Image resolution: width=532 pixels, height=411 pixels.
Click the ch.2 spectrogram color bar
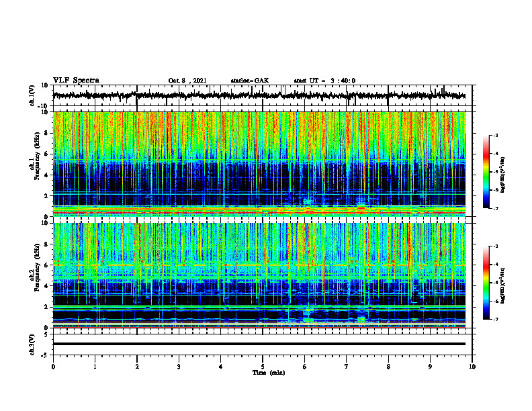point(486,283)
